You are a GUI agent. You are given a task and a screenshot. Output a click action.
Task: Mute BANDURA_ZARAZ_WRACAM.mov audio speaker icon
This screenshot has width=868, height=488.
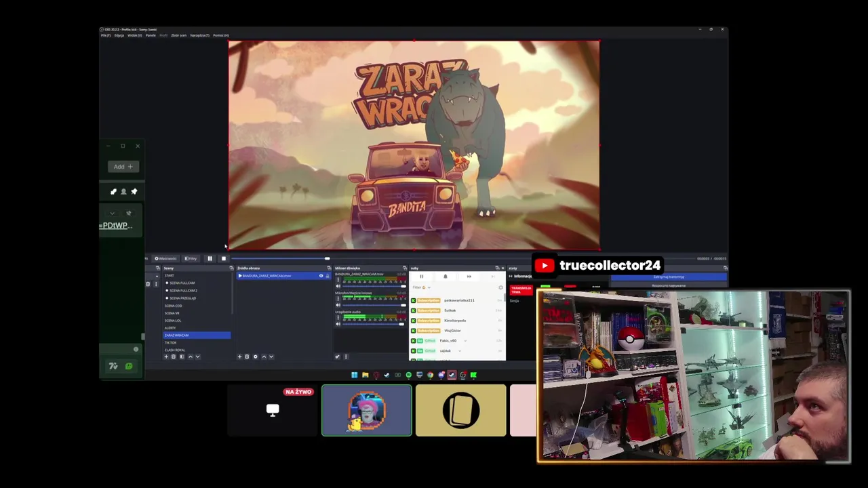click(x=338, y=286)
